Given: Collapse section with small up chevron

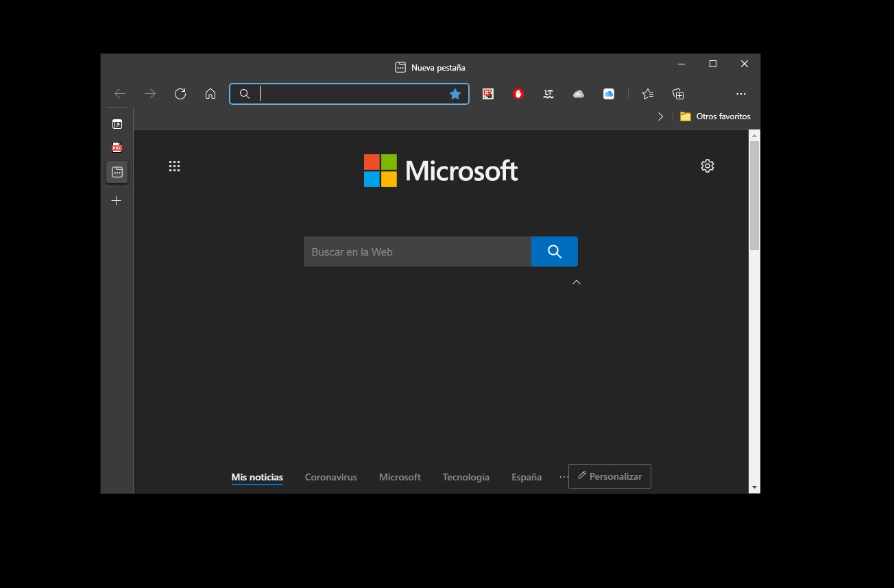Looking at the screenshot, I should 577,282.
